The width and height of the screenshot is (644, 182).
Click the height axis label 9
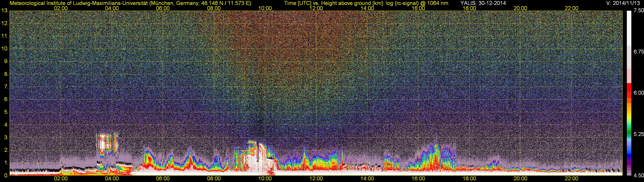point(6,61)
